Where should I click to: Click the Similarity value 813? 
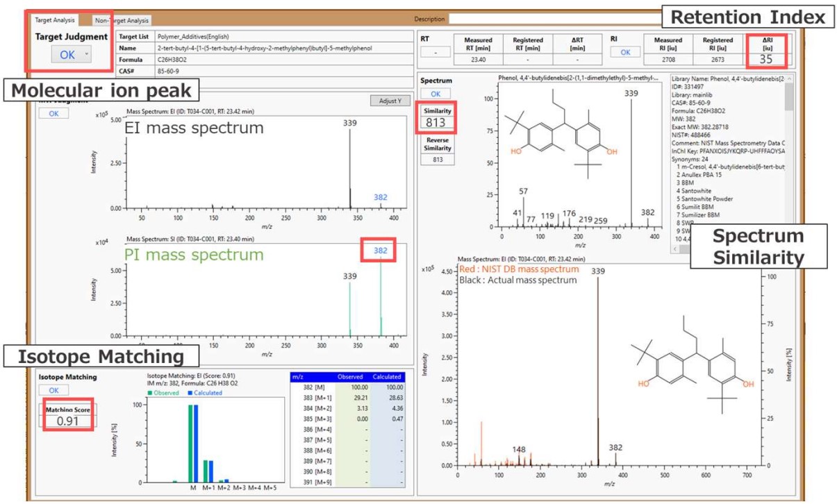tap(436, 124)
